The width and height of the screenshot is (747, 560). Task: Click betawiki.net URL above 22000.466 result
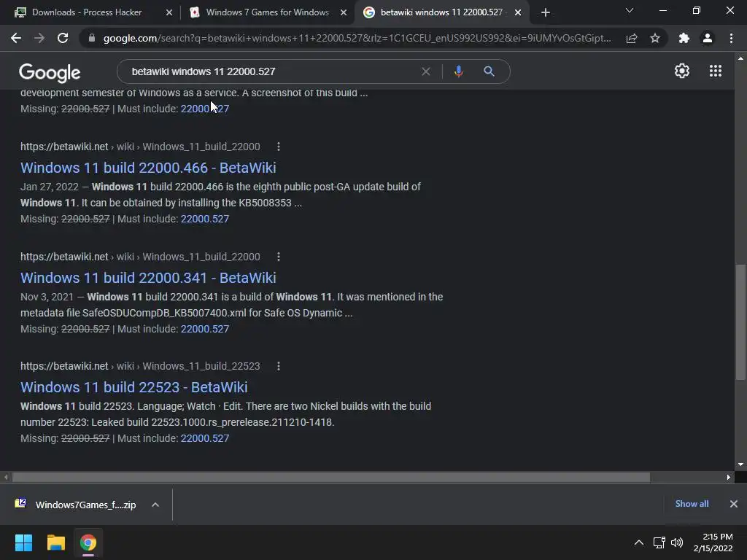[140, 147]
